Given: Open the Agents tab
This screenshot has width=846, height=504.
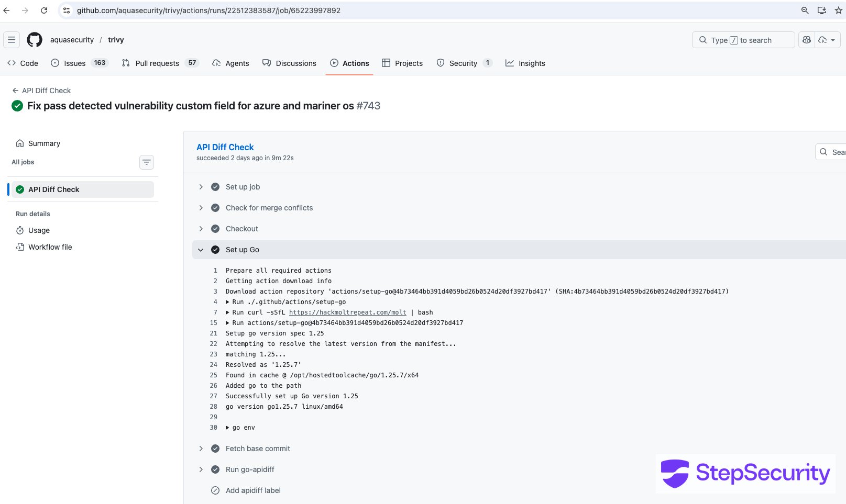Looking at the screenshot, I should [x=230, y=63].
